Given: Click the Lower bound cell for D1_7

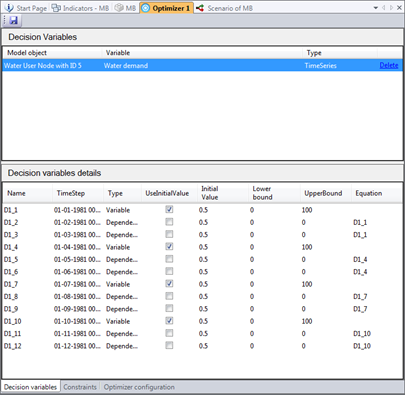Looking at the screenshot, I should click(274, 284).
